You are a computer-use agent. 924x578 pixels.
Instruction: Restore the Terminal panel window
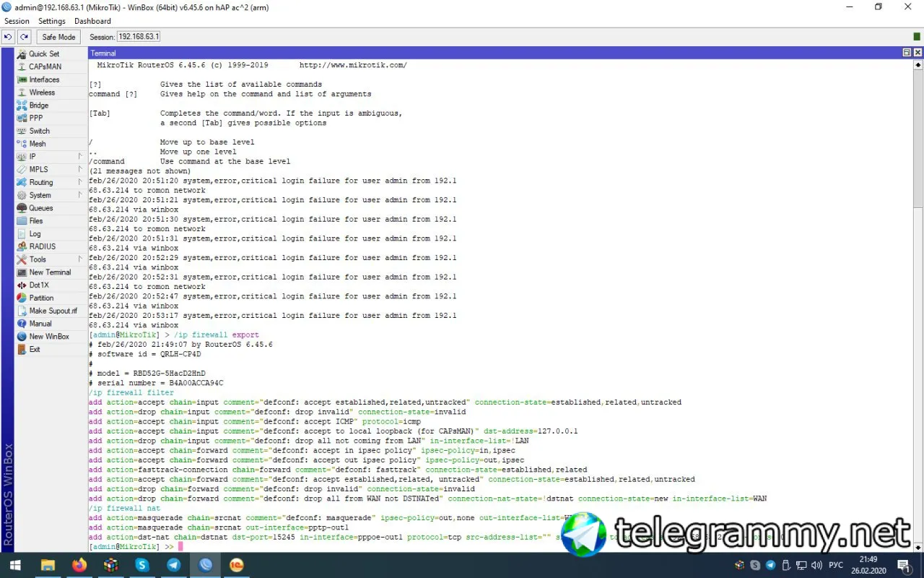coord(907,53)
